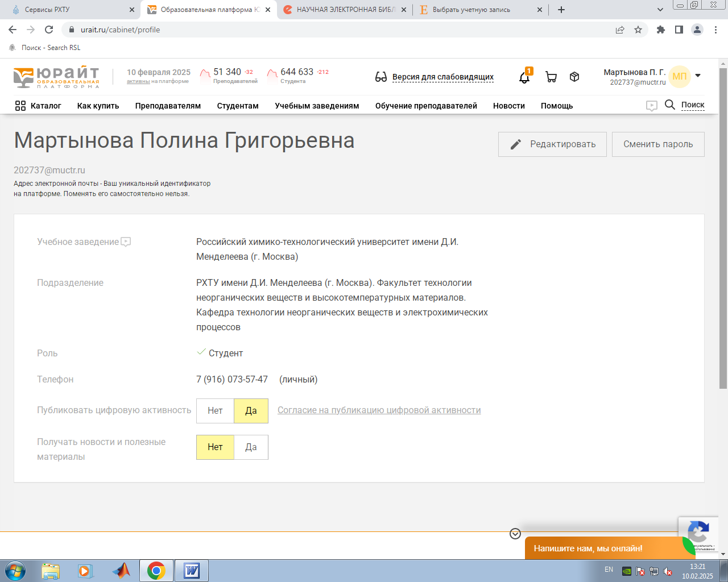Click the search magnifier icon

click(x=669, y=105)
